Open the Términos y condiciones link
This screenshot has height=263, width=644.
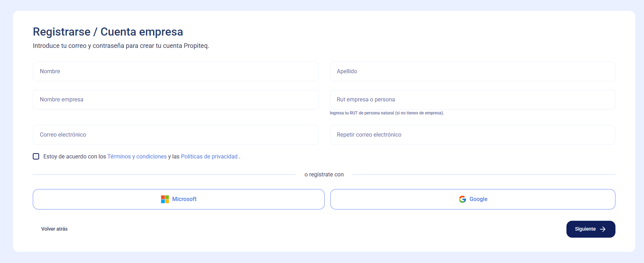pyautogui.click(x=137, y=156)
